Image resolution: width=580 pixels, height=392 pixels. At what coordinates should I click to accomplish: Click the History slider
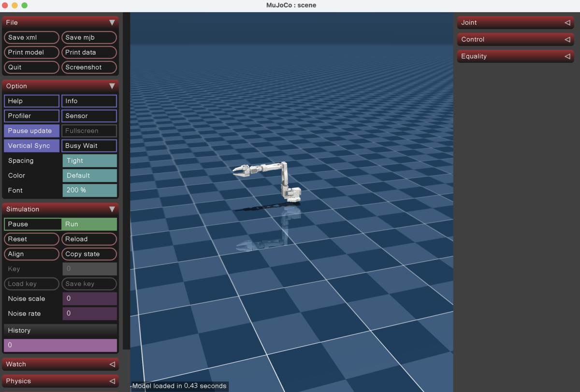pyautogui.click(x=60, y=345)
